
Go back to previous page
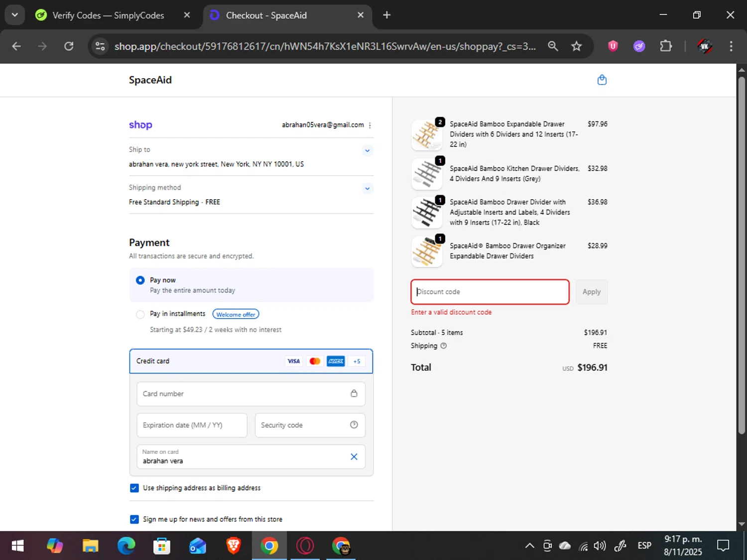click(16, 46)
